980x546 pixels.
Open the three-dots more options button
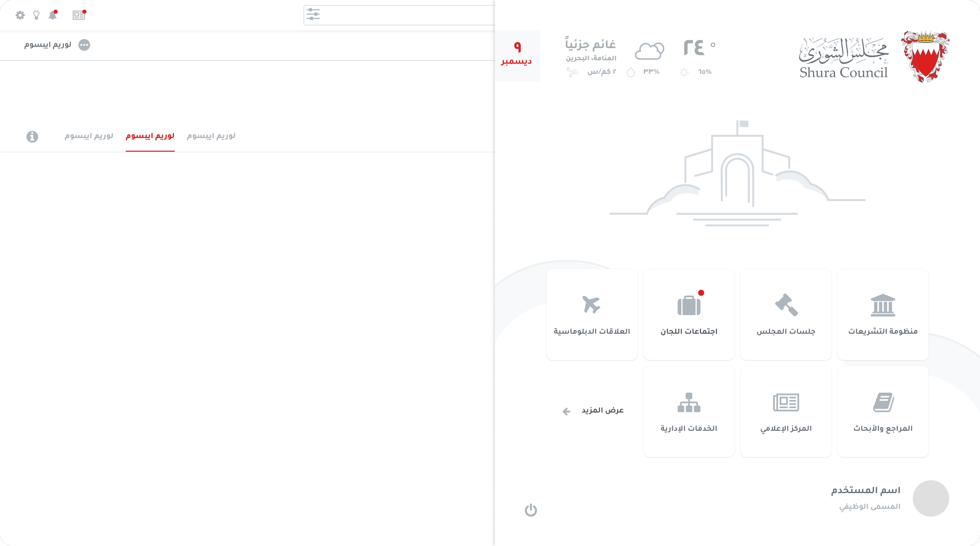click(x=84, y=45)
